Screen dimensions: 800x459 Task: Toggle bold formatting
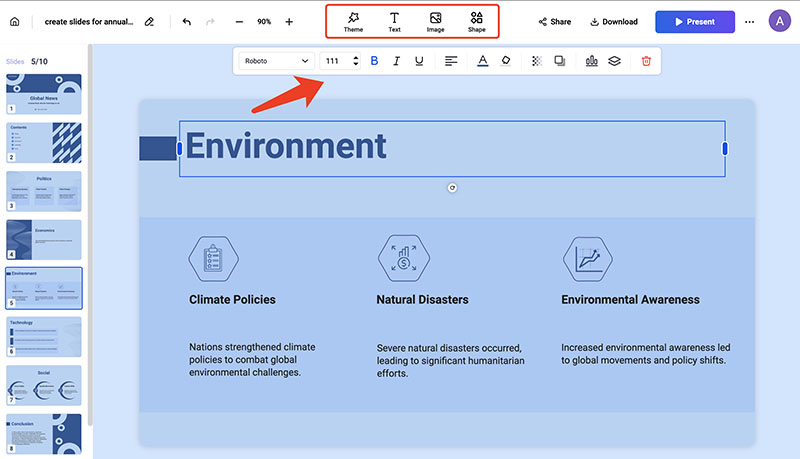374,61
